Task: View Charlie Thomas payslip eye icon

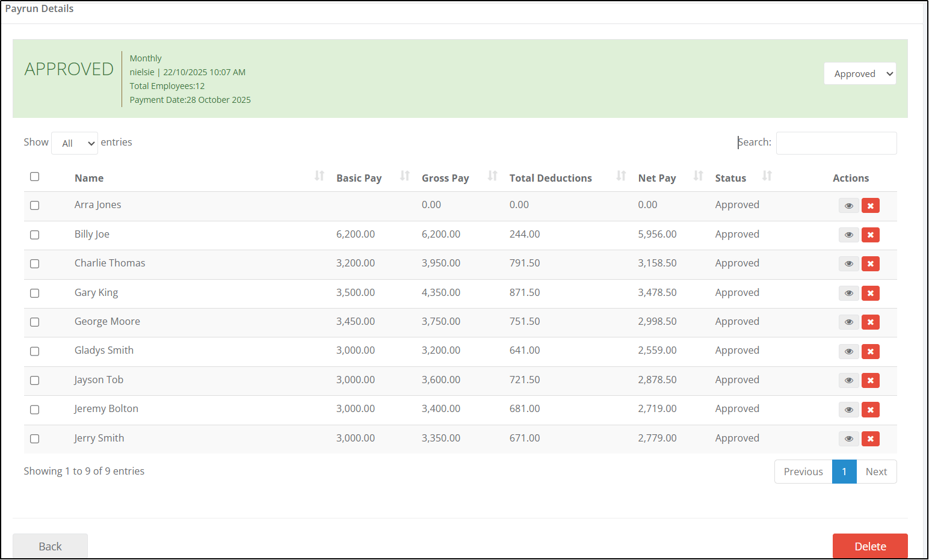Action: [849, 263]
